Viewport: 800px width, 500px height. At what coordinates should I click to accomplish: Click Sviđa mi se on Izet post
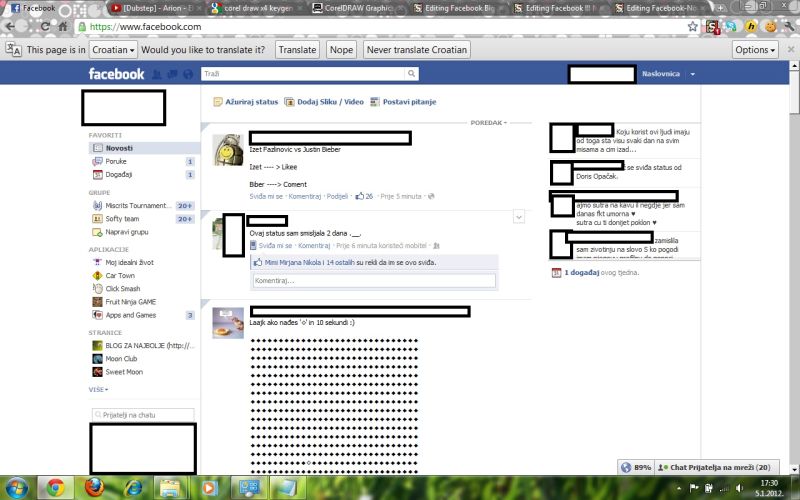(266, 196)
